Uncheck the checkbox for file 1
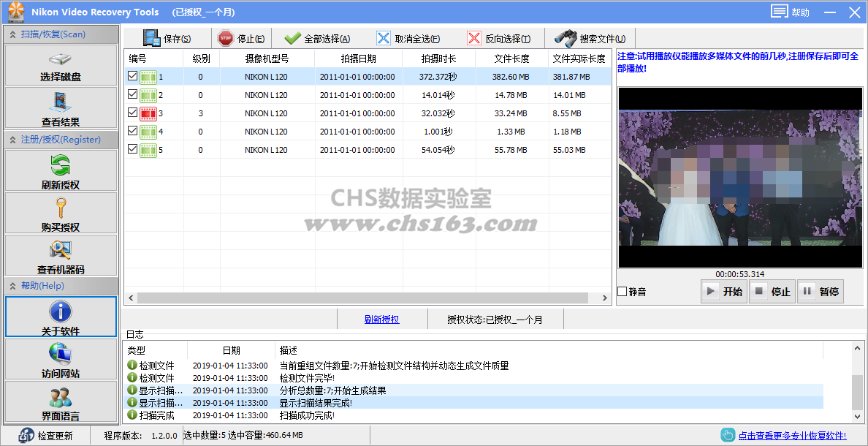The width and height of the screenshot is (868, 446). (132, 77)
